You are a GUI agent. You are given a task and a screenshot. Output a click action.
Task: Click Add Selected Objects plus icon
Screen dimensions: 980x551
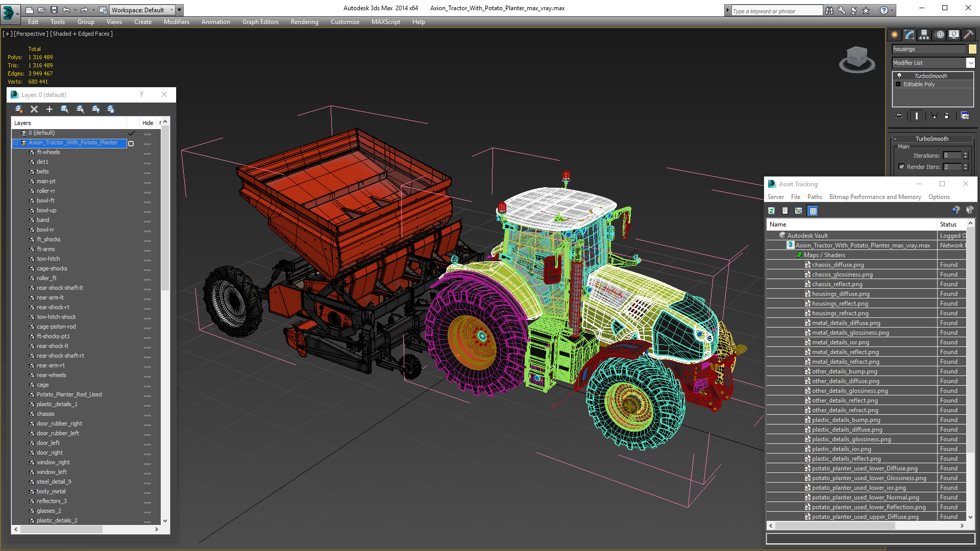[x=50, y=109]
